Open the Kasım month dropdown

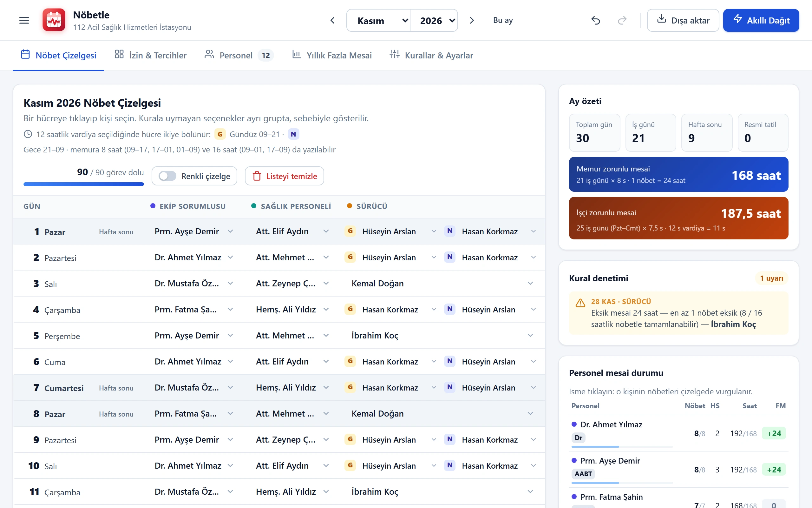378,21
